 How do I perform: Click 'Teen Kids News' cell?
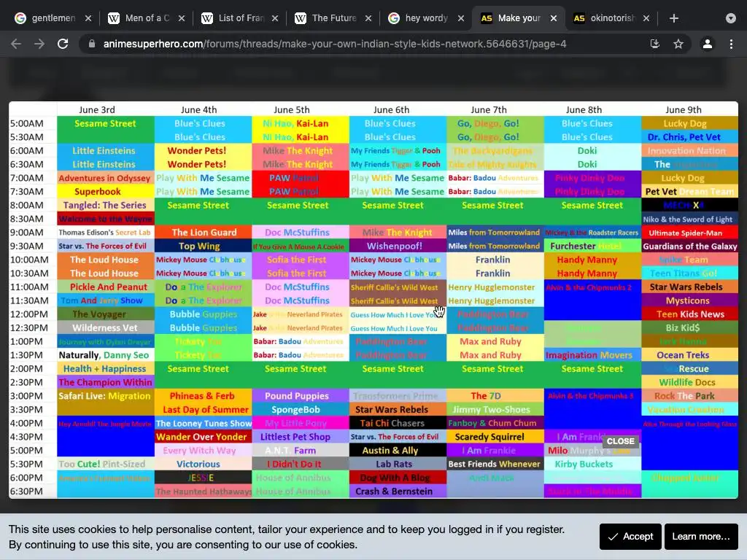pos(690,314)
